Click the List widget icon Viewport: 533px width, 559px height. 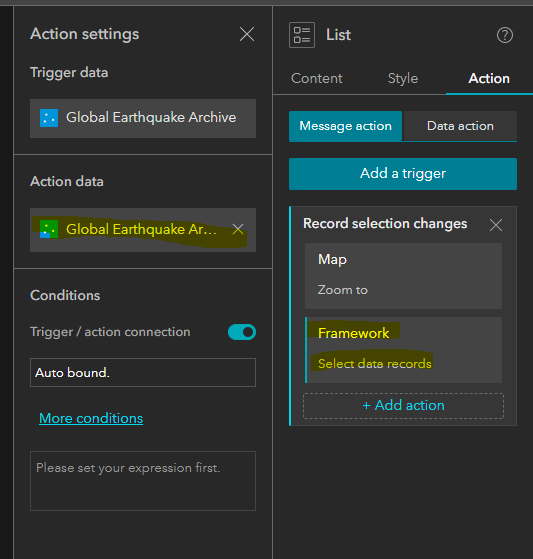coord(302,35)
